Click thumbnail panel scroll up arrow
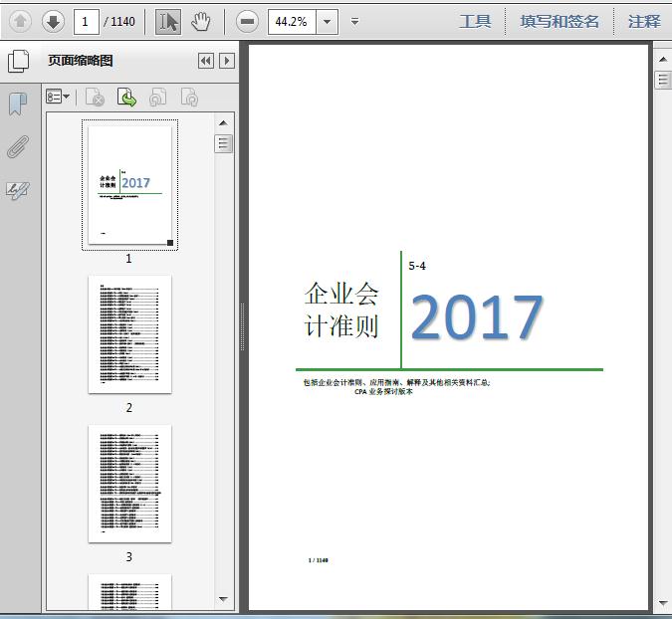Viewport: 672px width, 619px height. 223,123
